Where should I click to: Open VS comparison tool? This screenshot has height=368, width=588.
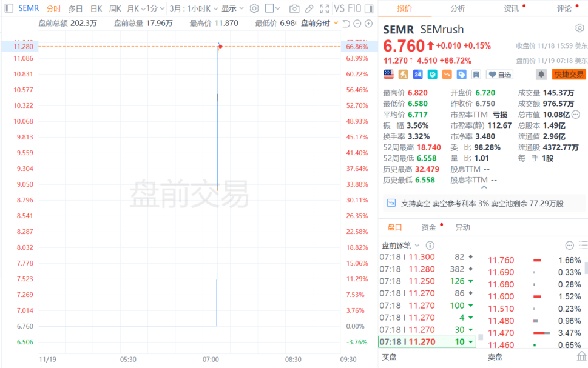coord(339,8)
